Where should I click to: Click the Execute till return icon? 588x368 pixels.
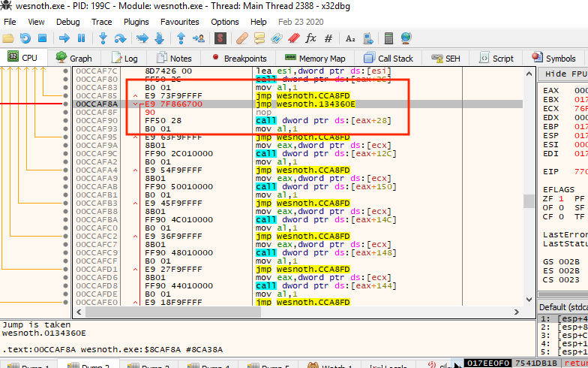[x=181, y=38]
